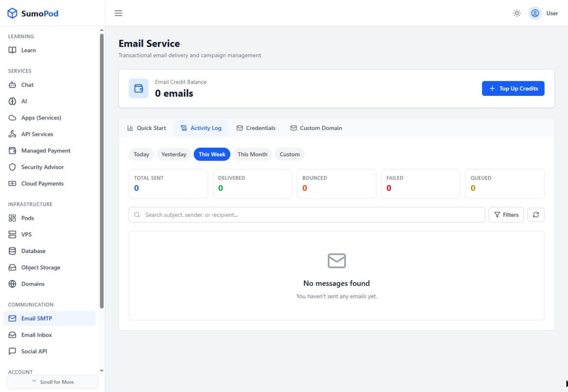Viewport: 568px width, 392px height.
Task: Open Social API in the sidebar
Action: click(x=49, y=351)
